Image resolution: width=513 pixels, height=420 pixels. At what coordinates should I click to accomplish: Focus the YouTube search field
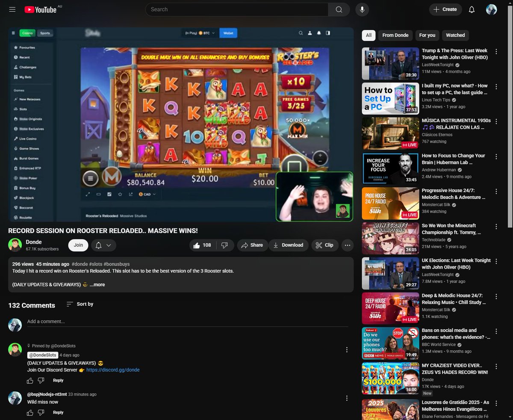coord(237,9)
